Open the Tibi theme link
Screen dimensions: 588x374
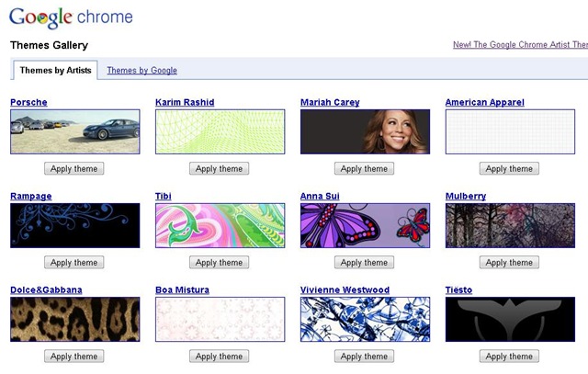(x=164, y=196)
